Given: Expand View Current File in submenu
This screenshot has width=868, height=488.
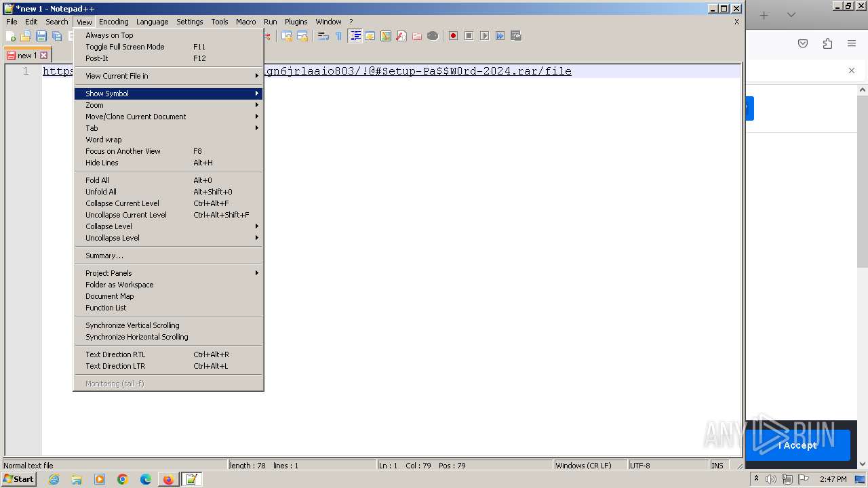Looking at the screenshot, I should coord(168,76).
